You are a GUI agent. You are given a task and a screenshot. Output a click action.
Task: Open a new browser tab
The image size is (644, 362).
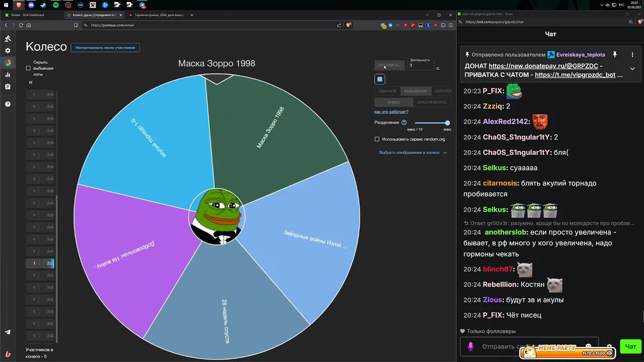pos(192,15)
